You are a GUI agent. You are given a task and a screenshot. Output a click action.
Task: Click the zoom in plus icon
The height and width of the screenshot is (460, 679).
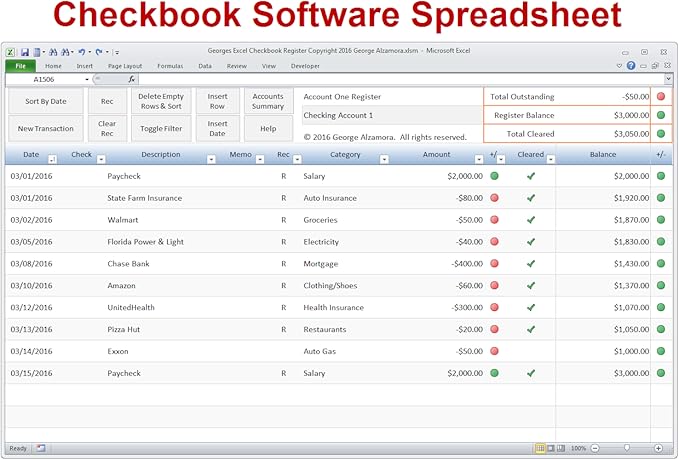[658, 448]
